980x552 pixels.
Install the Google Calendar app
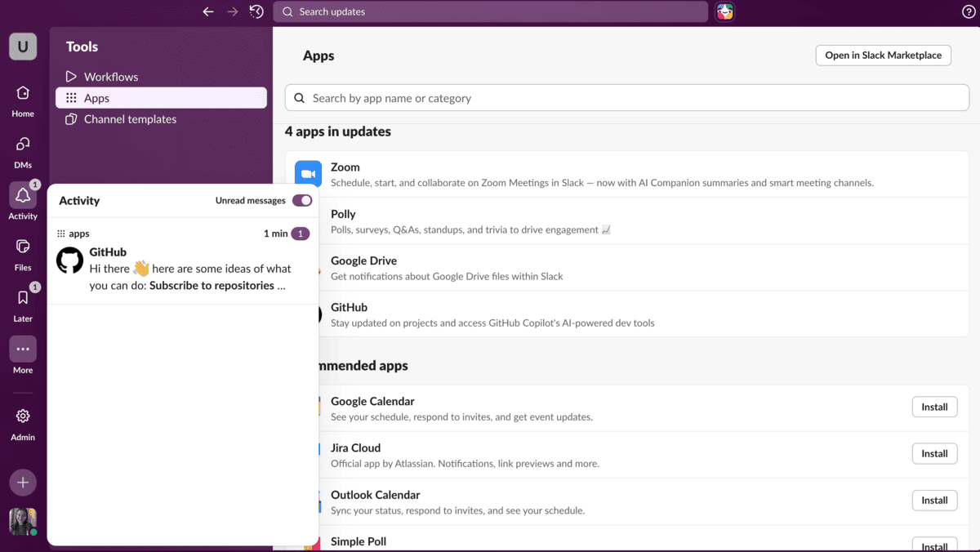click(x=934, y=407)
